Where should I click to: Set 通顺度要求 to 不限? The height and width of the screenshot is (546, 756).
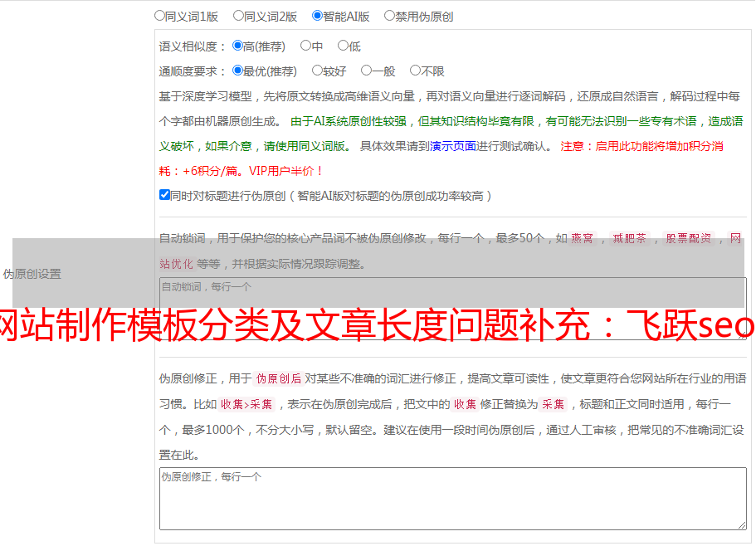point(415,71)
